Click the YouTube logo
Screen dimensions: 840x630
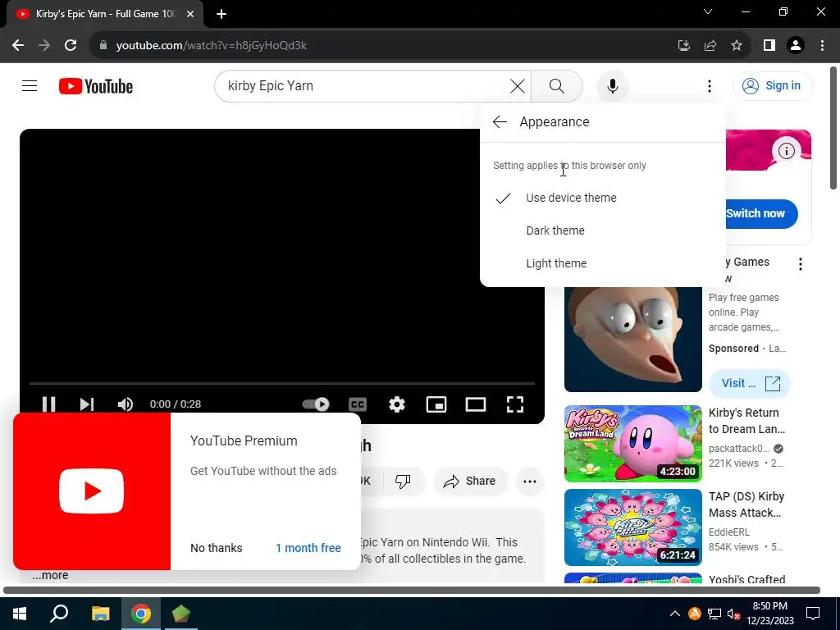pos(96,86)
